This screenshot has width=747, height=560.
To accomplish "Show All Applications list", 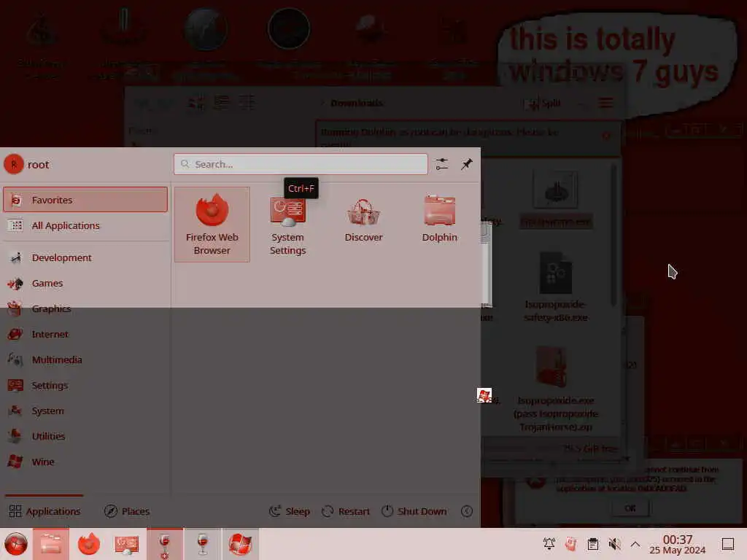I will pyautogui.click(x=85, y=225).
